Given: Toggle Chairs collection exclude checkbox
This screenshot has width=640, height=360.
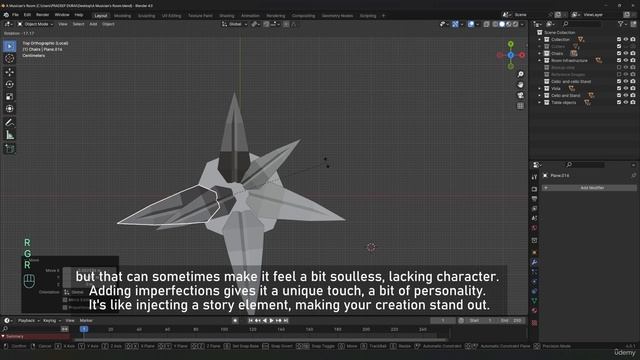Looking at the screenshot, I should coord(619,53).
